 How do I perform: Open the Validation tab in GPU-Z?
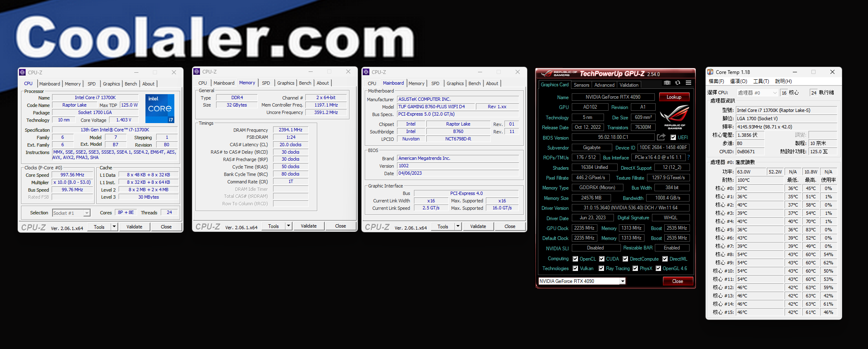(x=629, y=85)
